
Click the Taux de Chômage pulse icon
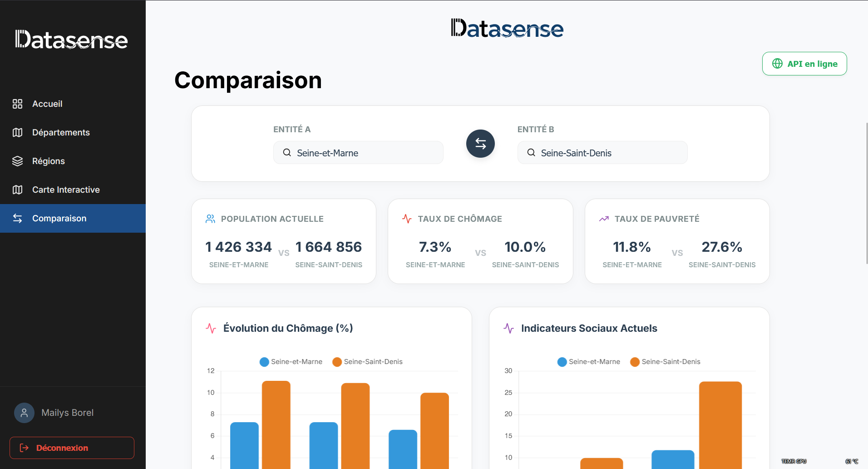point(407,219)
